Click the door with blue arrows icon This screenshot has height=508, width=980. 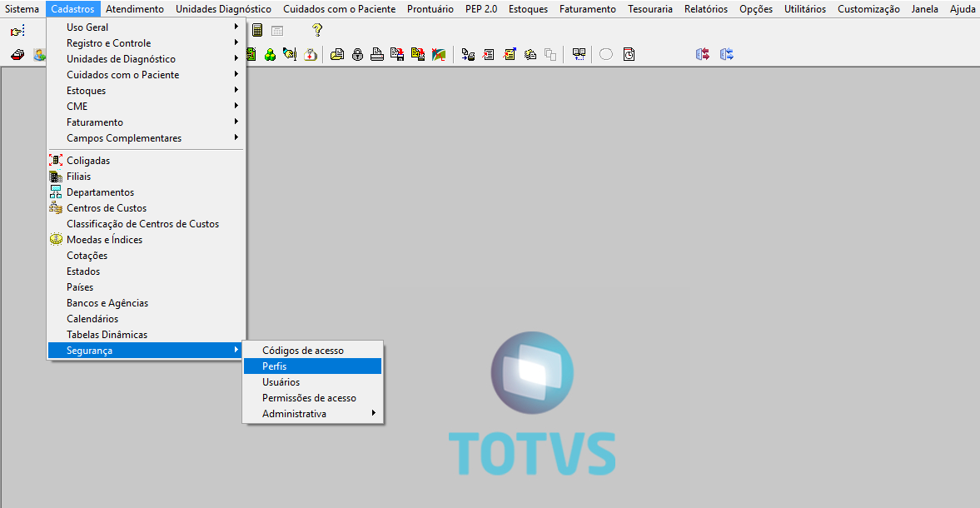[x=726, y=54]
